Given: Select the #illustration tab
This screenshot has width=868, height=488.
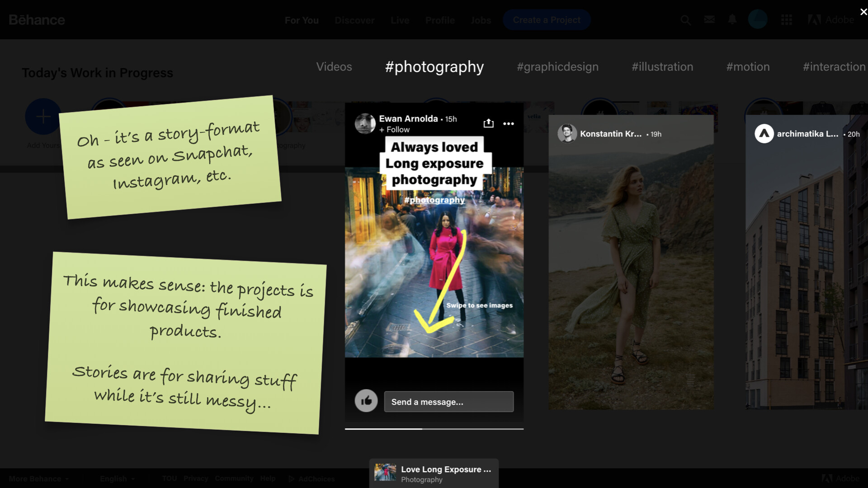Looking at the screenshot, I should click(662, 67).
